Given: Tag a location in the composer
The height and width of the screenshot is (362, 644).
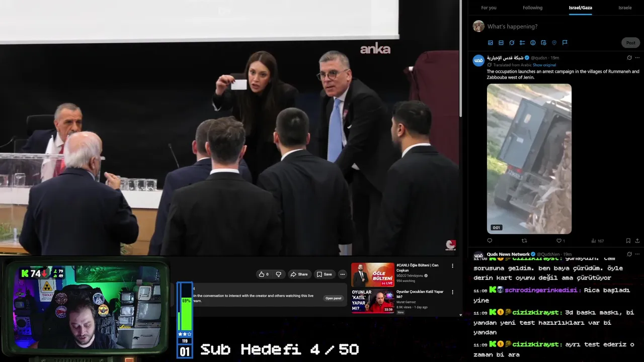Looking at the screenshot, I should click(554, 43).
